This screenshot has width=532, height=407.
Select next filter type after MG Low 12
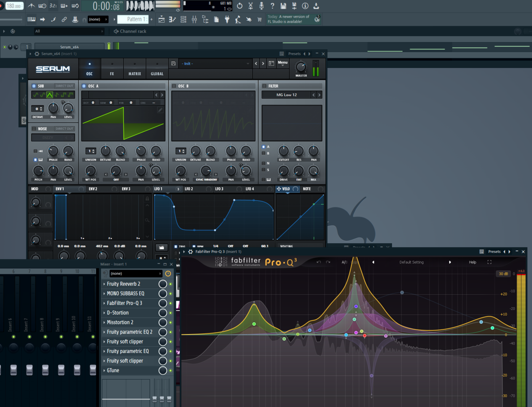[x=319, y=95]
